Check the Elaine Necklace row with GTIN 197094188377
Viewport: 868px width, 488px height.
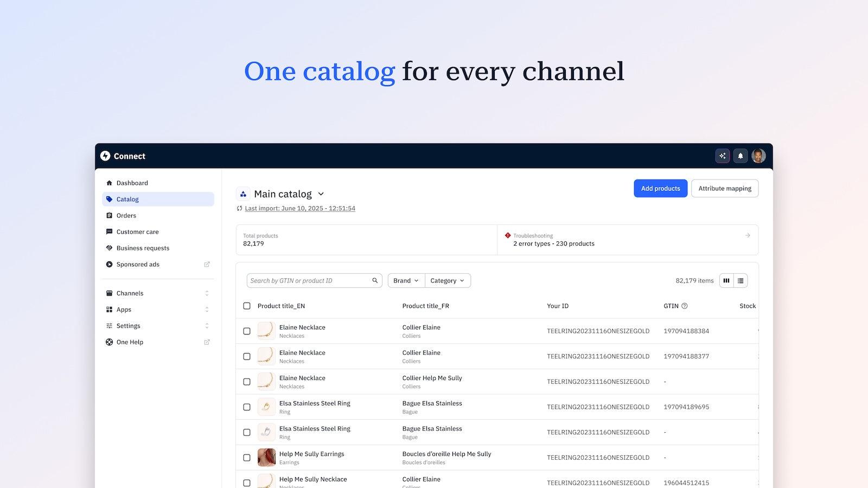pos(247,356)
